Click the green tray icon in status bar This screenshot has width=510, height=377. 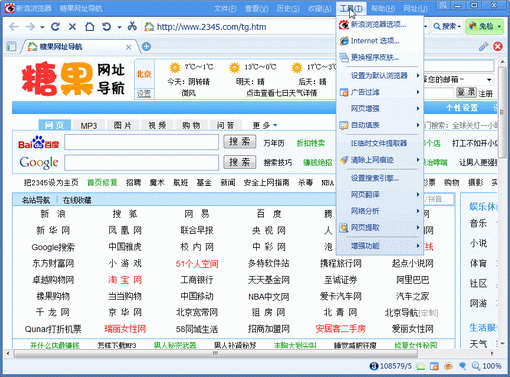coord(421,366)
